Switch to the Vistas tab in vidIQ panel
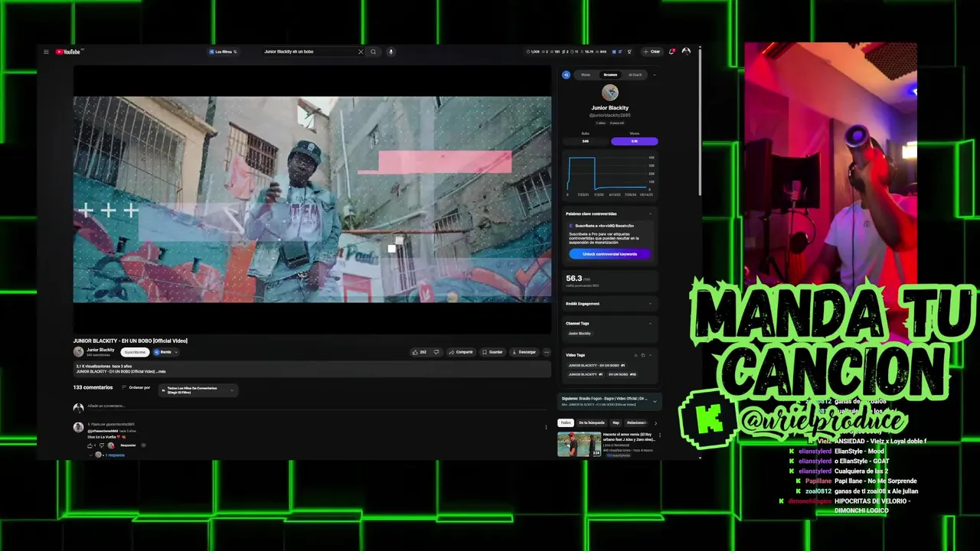The image size is (980, 551). click(586, 75)
